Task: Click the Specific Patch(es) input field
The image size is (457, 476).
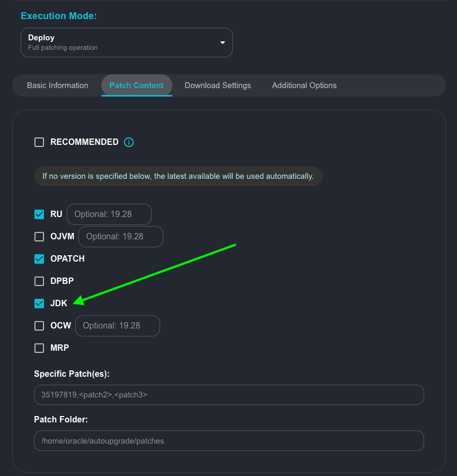Action: 229,395
